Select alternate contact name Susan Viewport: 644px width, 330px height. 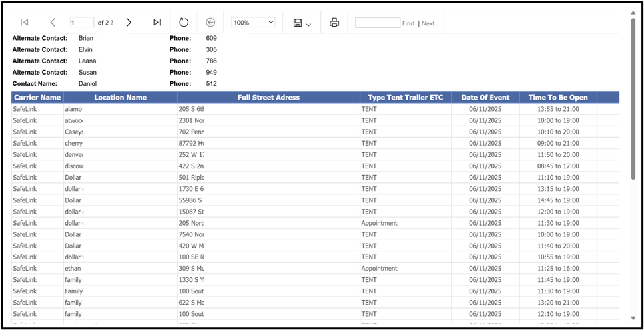87,73
